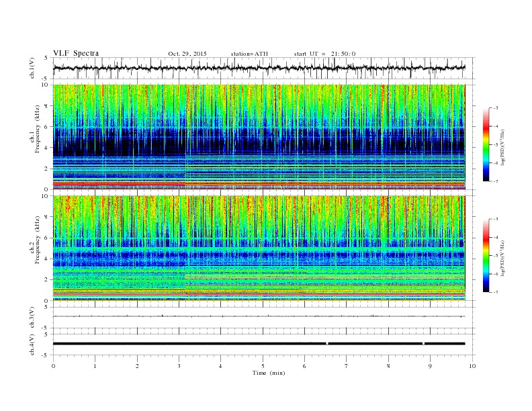
Task: Click the "4" kHz tick on ch.1 axis
Action: click(x=47, y=148)
